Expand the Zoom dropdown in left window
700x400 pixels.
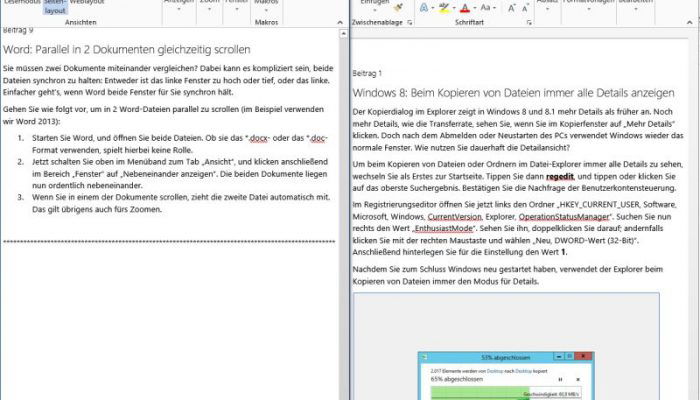coord(209,7)
